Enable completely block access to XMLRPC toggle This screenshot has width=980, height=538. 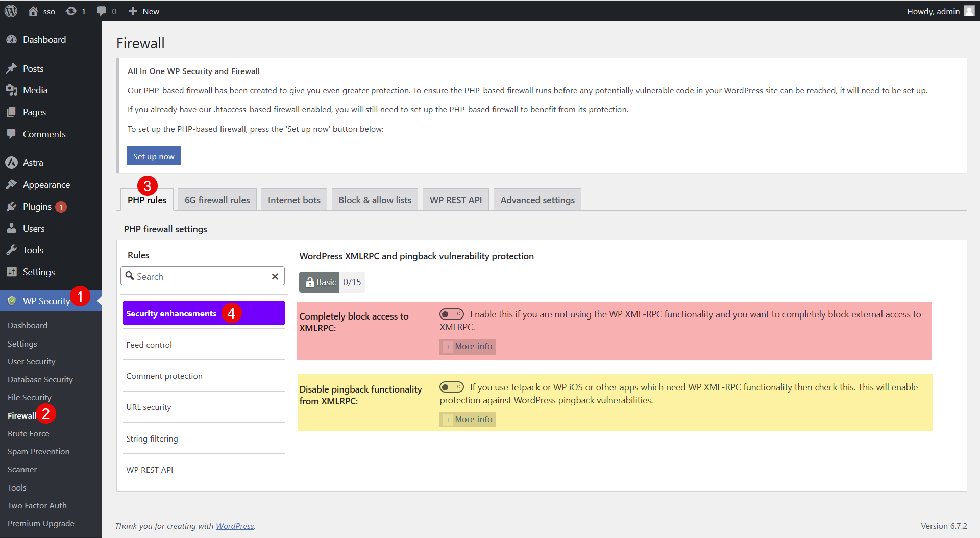pyautogui.click(x=451, y=314)
